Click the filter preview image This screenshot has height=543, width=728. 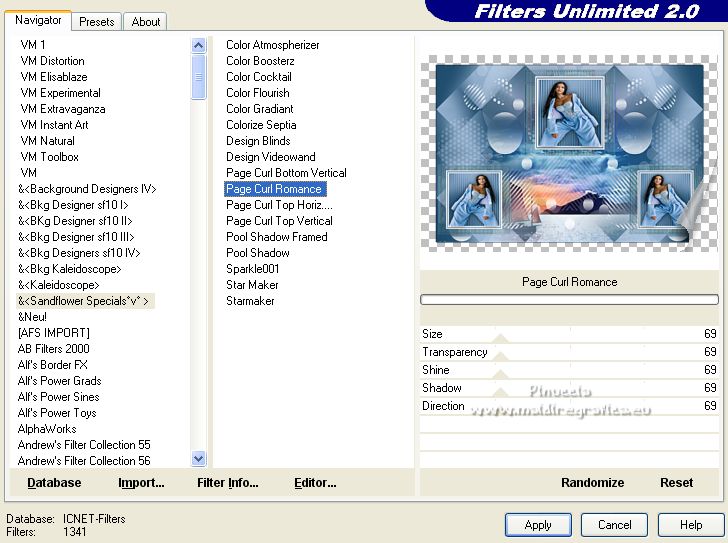pos(569,153)
